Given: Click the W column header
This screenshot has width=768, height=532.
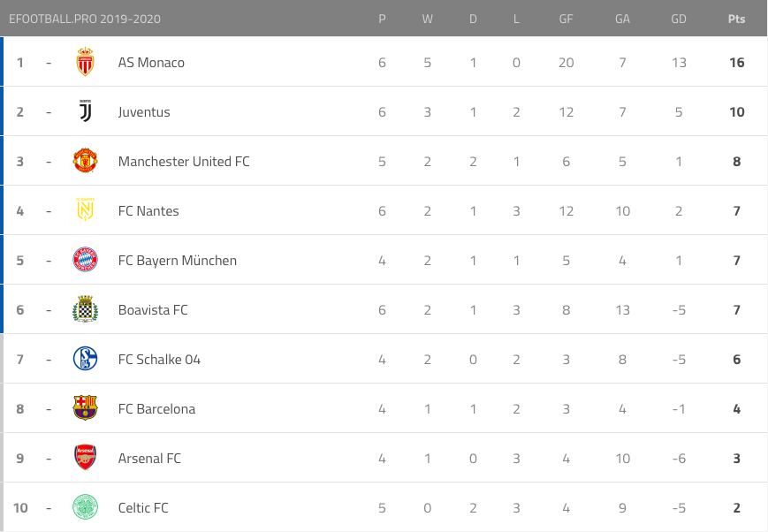Looking at the screenshot, I should [x=428, y=19].
